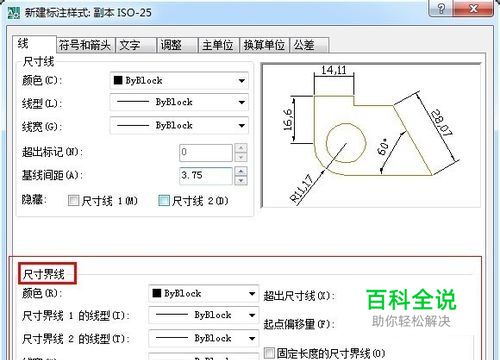
Task: Expand 尺寸界线 1 的线型 dropdown
Action: click(x=204, y=315)
